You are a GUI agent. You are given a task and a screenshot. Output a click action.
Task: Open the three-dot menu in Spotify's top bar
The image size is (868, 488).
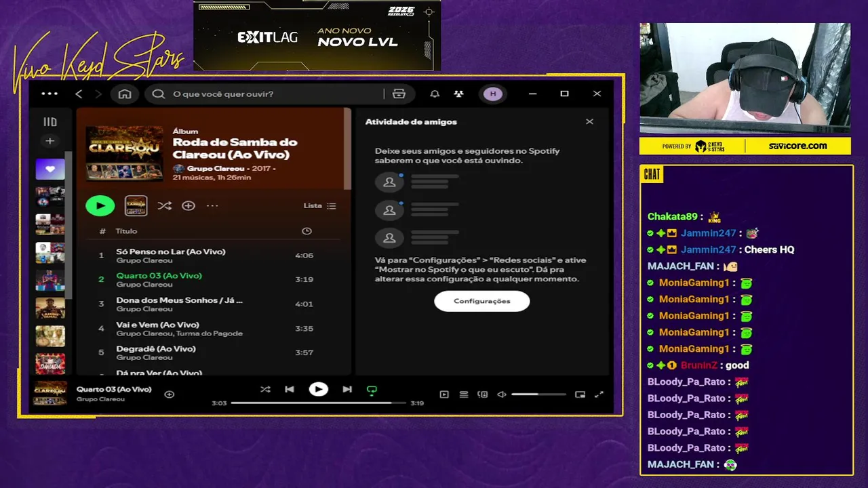point(50,94)
